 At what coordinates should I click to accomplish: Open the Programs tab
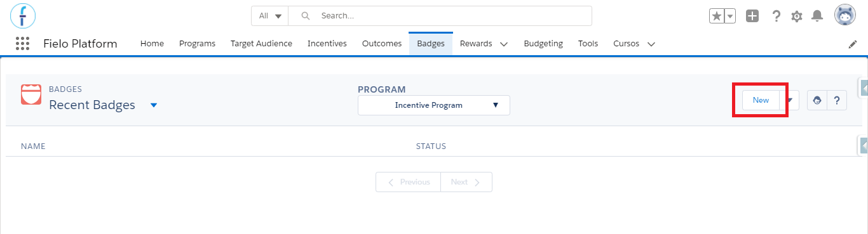197,44
